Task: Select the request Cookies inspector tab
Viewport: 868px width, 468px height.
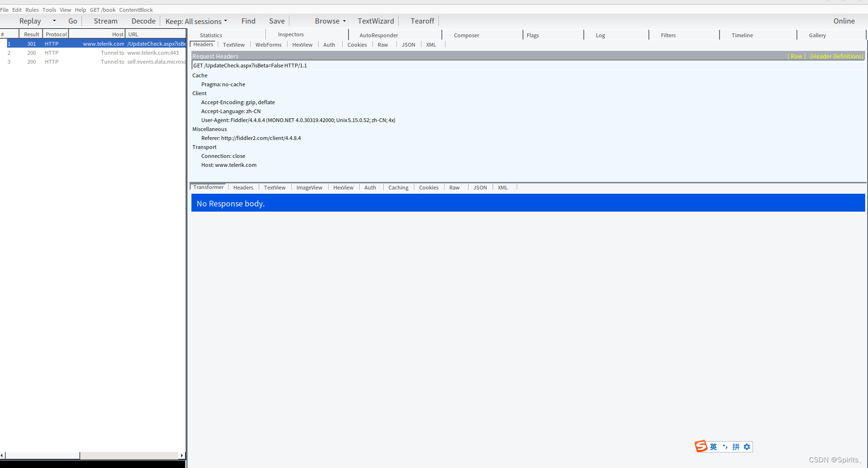Action: [357, 45]
